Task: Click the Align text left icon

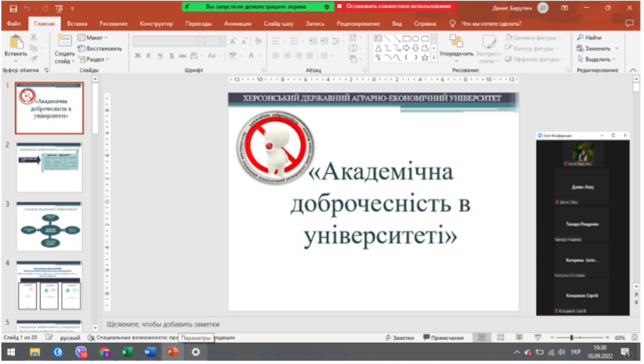Action: [x=276, y=56]
